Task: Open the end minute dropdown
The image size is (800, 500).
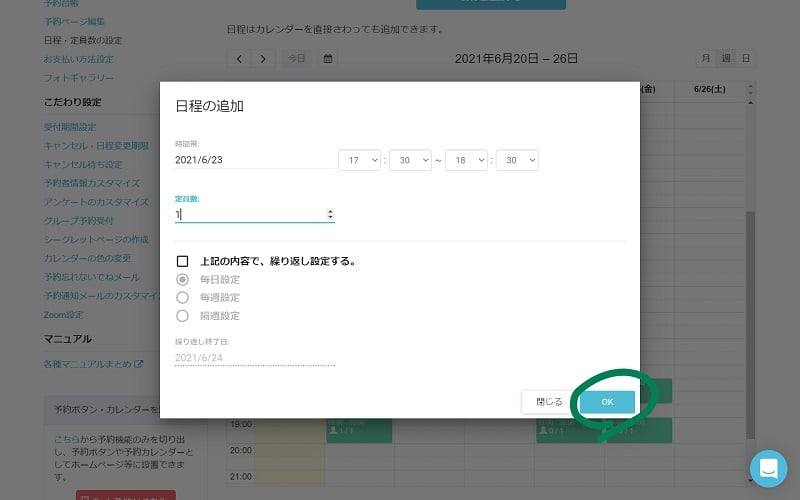Action: [517, 160]
